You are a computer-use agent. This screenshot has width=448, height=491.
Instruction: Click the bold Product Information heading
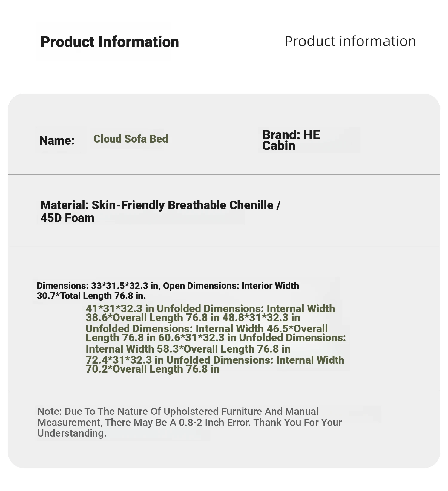[110, 42]
